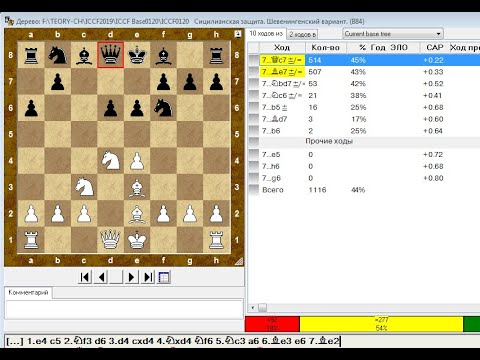Click the red segment of the results bar
The width and height of the screenshot is (480, 360).
click(x=272, y=324)
